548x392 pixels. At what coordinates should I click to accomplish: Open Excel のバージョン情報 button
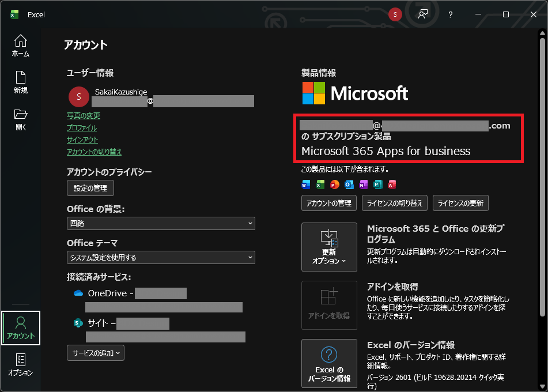point(329,363)
